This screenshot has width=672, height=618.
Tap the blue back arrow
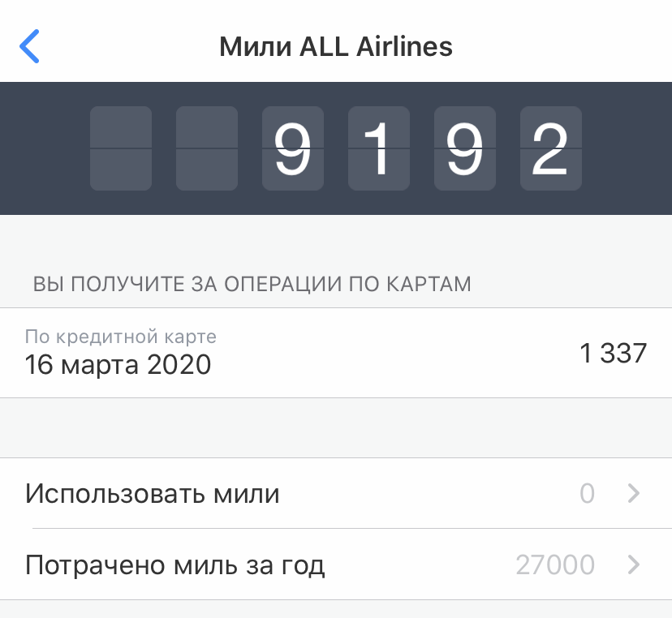click(31, 46)
